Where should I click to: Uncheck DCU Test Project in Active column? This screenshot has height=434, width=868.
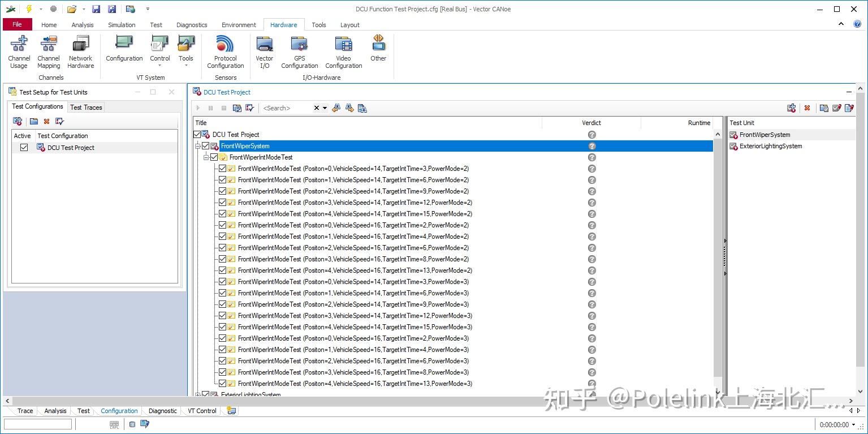[23, 147]
